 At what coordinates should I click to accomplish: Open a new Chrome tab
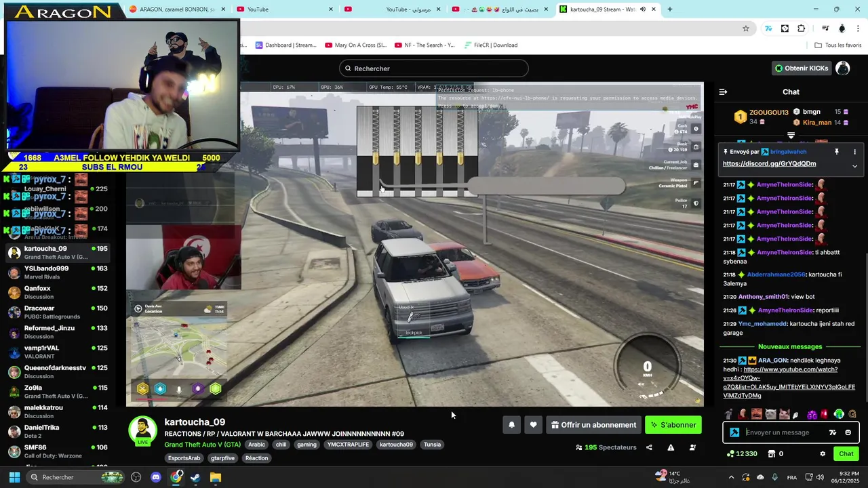pos(670,9)
